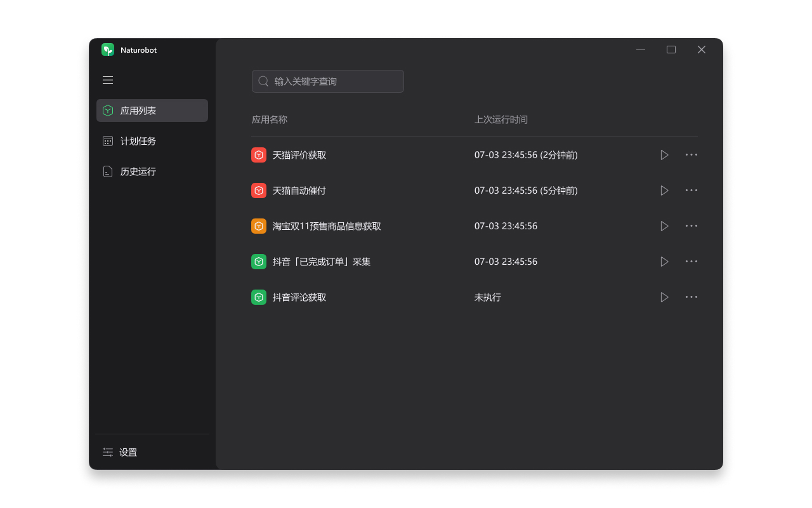Click the orange 淘宝双11 app icon

[x=259, y=226]
